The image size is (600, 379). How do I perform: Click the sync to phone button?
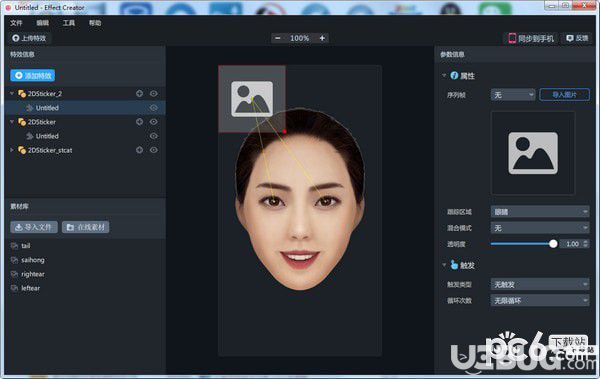(x=531, y=38)
